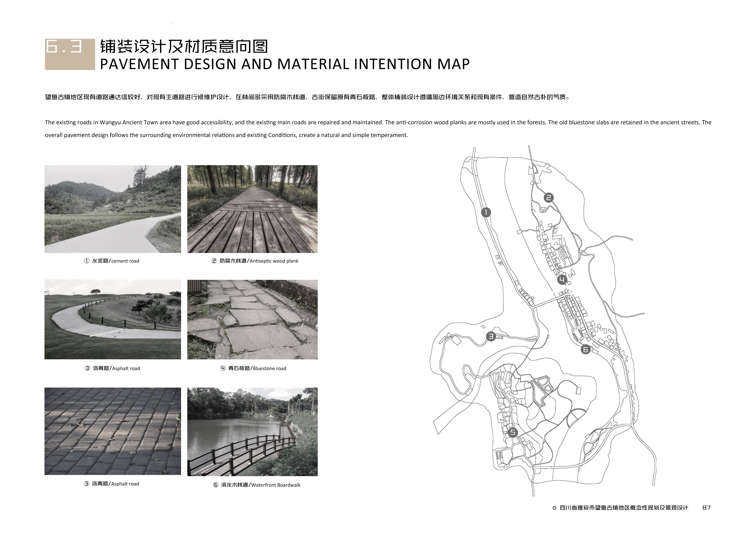
Task: Click the English line starting 'overall pavement design follows'
Action: tap(227, 135)
